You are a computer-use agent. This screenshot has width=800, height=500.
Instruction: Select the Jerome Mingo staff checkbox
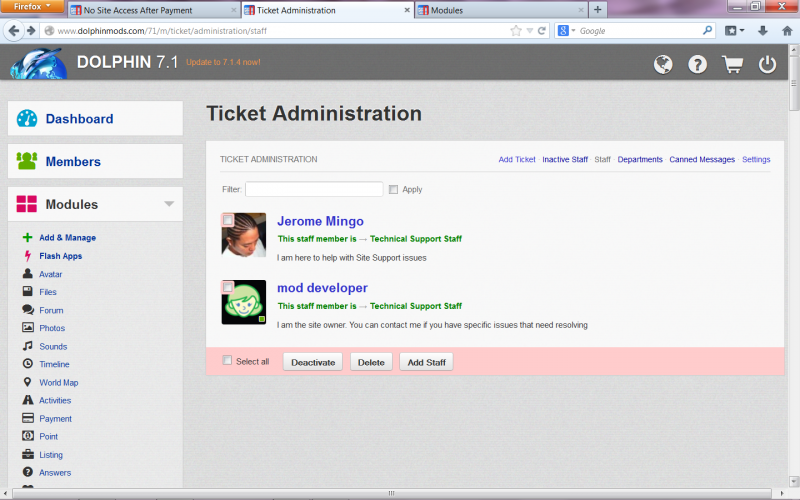(x=228, y=220)
